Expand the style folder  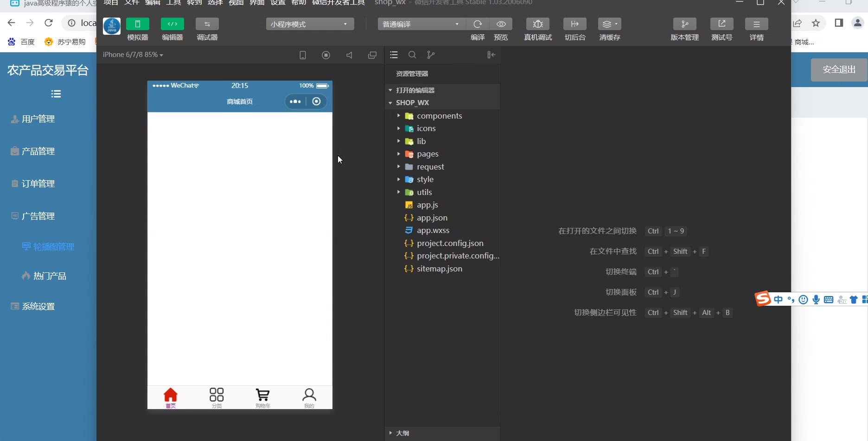coord(442,179)
